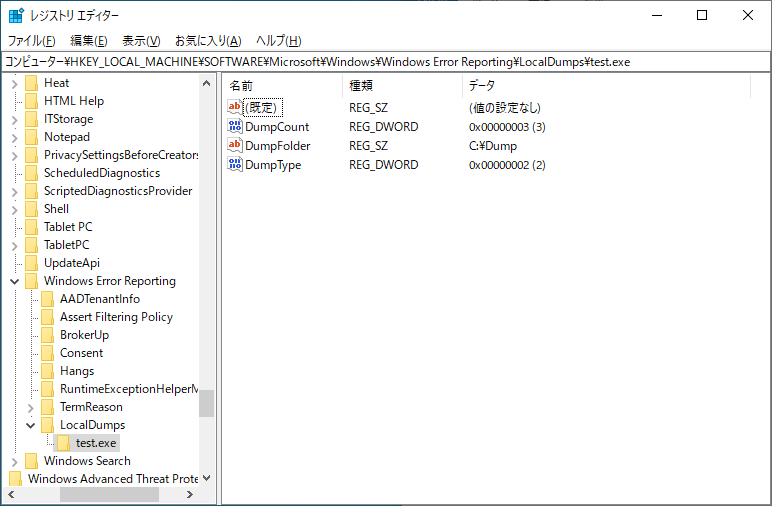Click the tree horizontal scrollbar thumb
Screen dimensions: 772x506
coord(109,494)
